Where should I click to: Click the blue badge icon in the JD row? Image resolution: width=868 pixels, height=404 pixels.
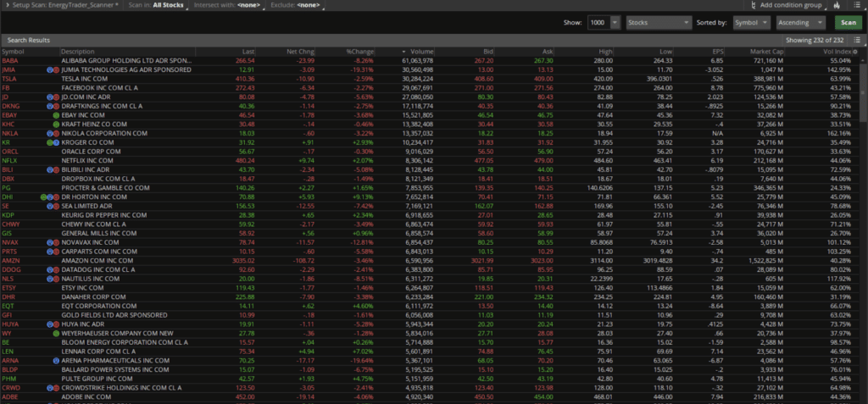50,97
